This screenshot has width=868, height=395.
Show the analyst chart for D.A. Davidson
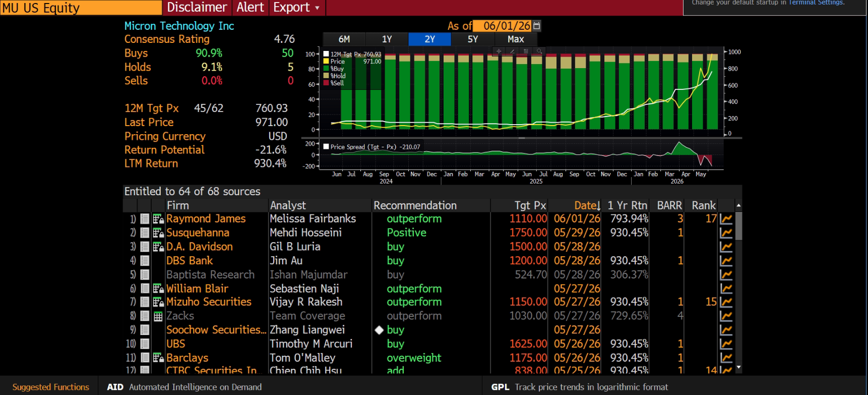(726, 247)
